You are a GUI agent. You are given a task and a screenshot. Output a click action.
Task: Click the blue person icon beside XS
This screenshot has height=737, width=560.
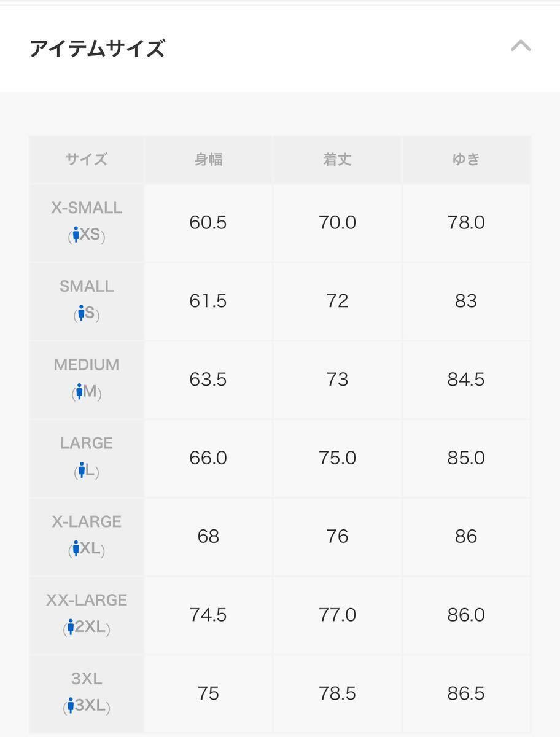tap(76, 235)
